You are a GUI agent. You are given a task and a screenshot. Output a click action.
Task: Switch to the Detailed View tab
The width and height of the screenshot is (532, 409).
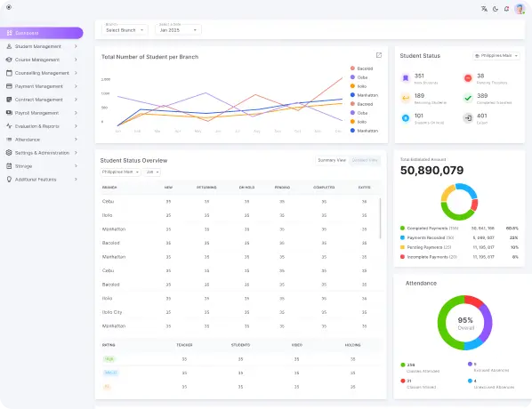(x=365, y=160)
